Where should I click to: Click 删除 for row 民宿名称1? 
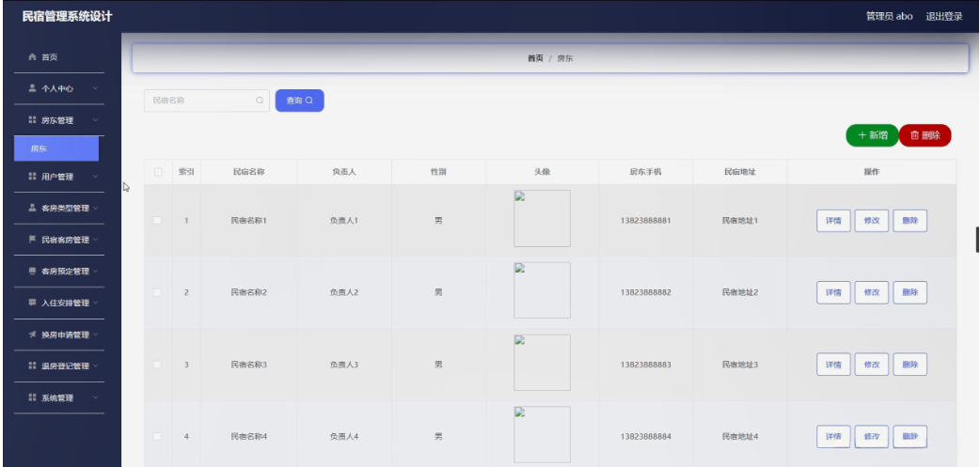[910, 221]
